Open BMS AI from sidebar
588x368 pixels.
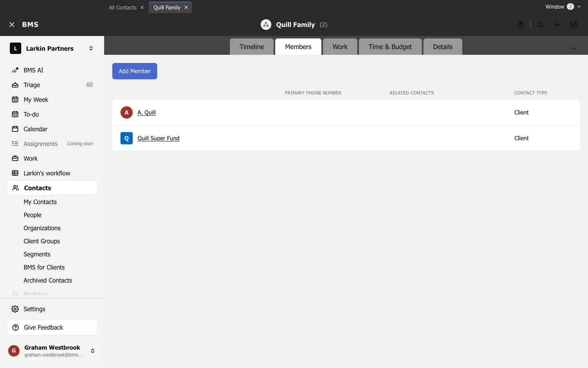52,70
